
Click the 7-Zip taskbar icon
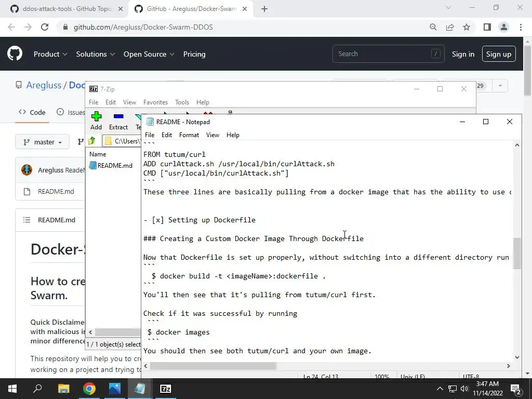tap(166, 389)
